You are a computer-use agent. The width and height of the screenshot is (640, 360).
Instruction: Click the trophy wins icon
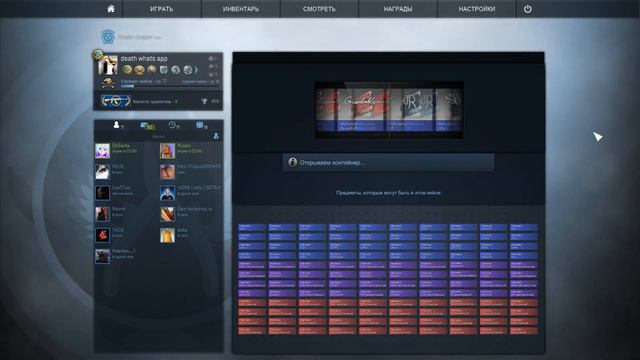tap(204, 101)
